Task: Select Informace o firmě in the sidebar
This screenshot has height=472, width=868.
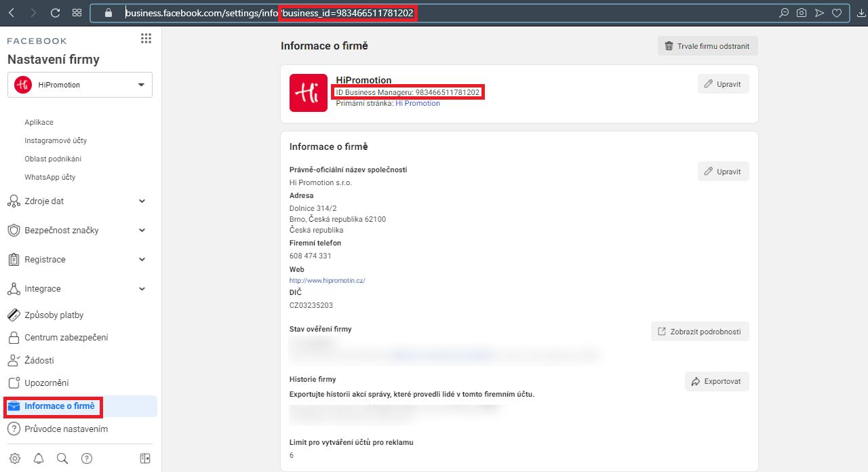Action: click(80, 406)
